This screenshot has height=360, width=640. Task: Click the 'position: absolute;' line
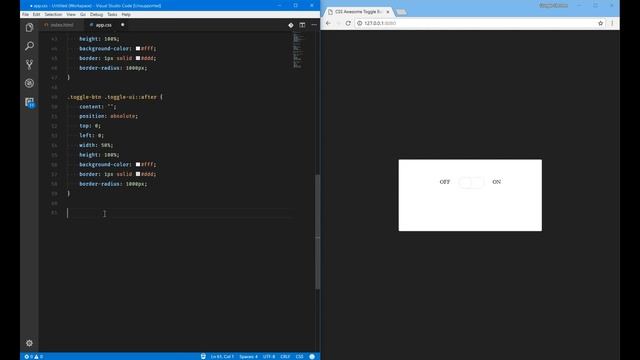109,116
